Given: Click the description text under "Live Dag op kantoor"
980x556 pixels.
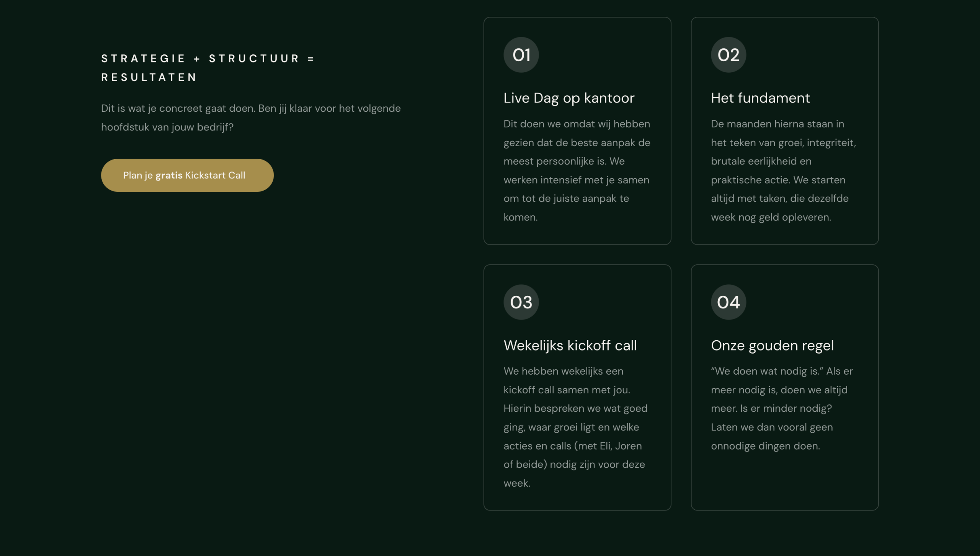Looking at the screenshot, I should coord(577,170).
